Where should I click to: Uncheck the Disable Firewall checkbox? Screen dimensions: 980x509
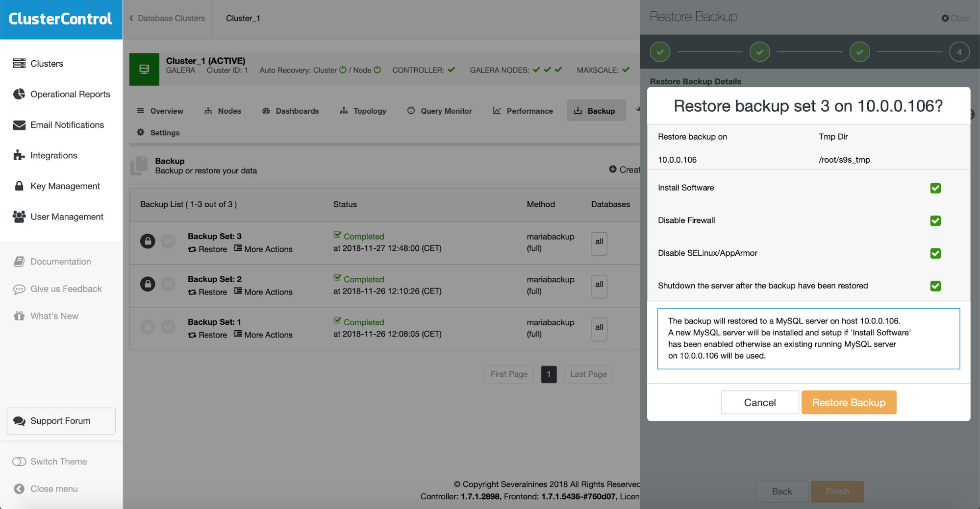[x=935, y=220]
